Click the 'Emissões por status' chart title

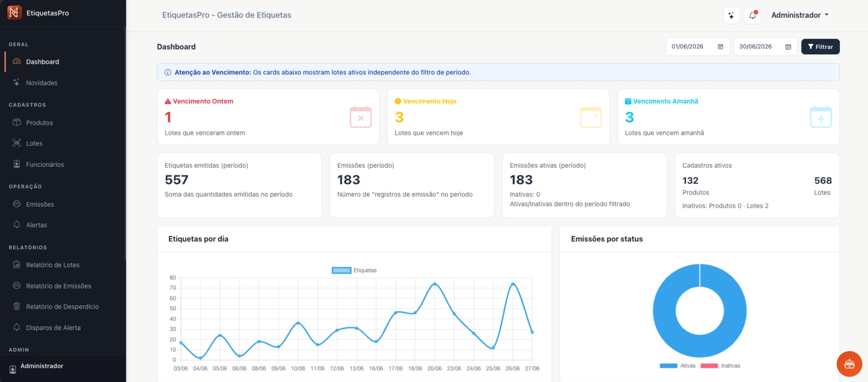(607, 239)
